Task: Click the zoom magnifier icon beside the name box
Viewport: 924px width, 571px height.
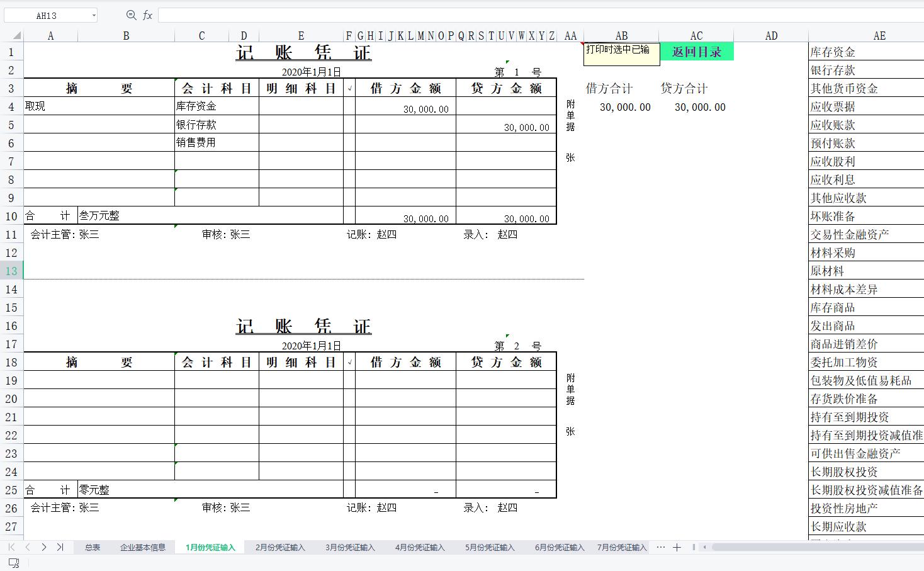Action: [131, 15]
